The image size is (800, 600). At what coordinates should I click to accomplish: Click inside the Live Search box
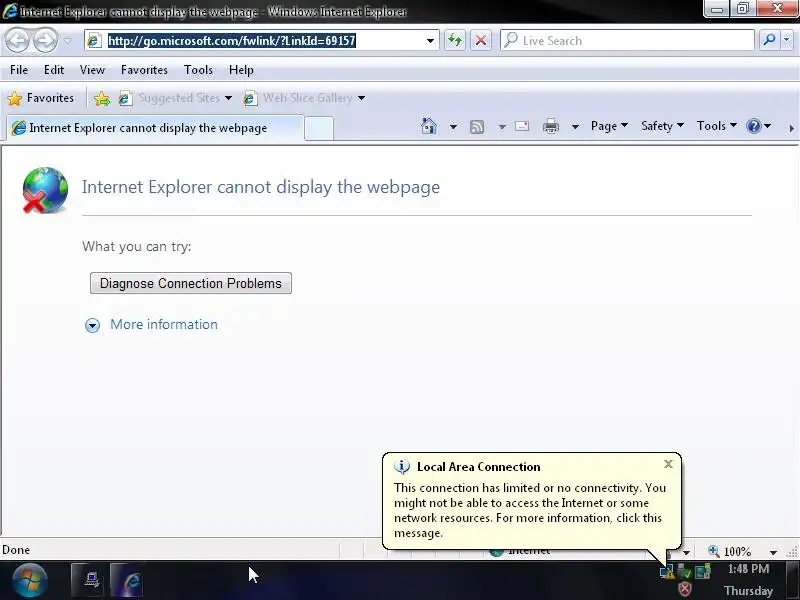click(x=627, y=40)
